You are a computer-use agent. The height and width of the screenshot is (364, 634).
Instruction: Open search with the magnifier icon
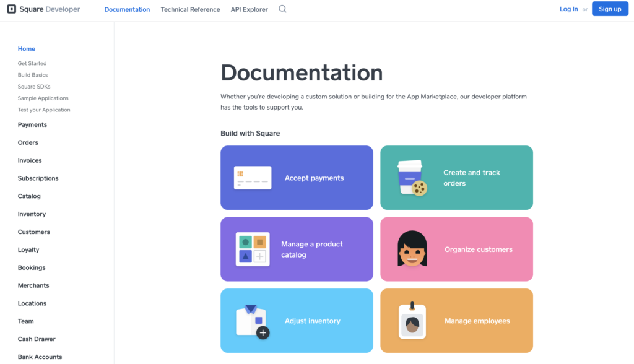282,9
